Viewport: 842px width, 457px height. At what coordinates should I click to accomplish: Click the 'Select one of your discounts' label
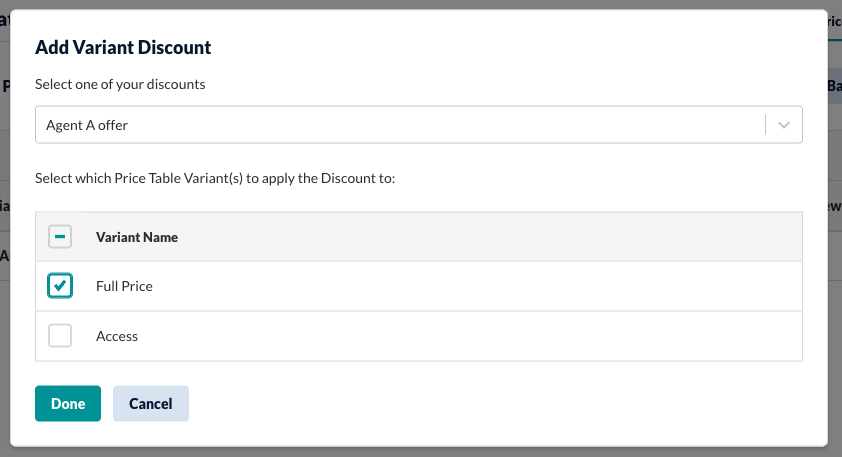click(120, 84)
